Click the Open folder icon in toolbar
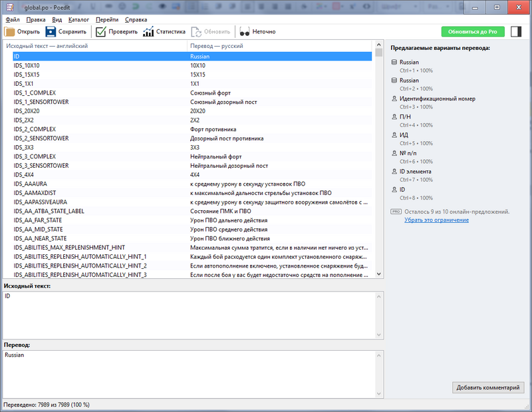The image size is (532, 412). click(11, 31)
